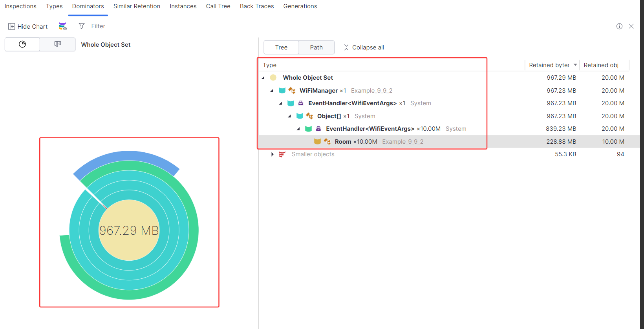644x329 pixels.
Task: Click the Filter text field
Action: [98, 26]
